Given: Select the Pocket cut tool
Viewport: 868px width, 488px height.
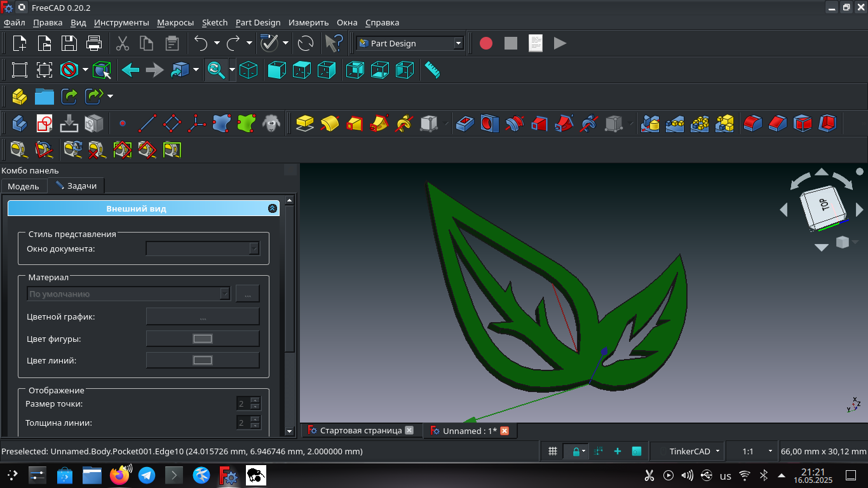Looking at the screenshot, I should (x=465, y=123).
